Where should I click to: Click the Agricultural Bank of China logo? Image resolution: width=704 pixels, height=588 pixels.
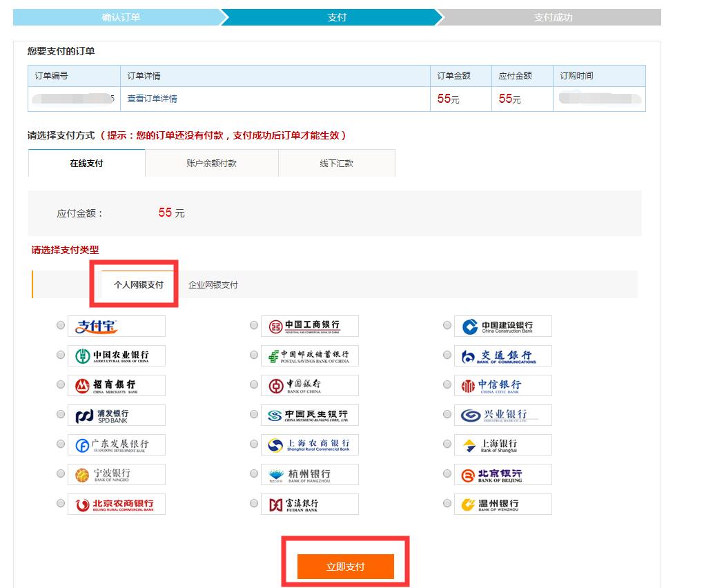(116, 356)
